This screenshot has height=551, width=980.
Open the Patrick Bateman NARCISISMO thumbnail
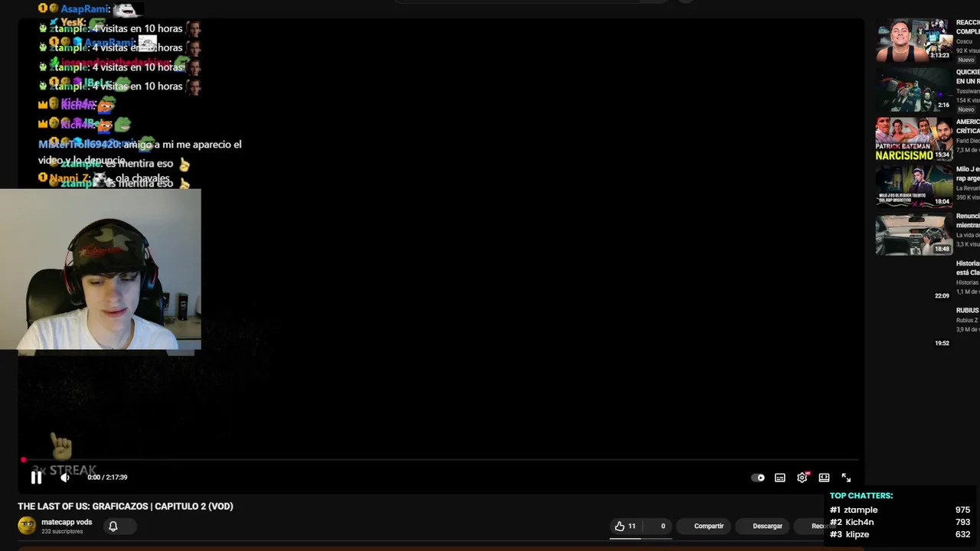tap(914, 139)
